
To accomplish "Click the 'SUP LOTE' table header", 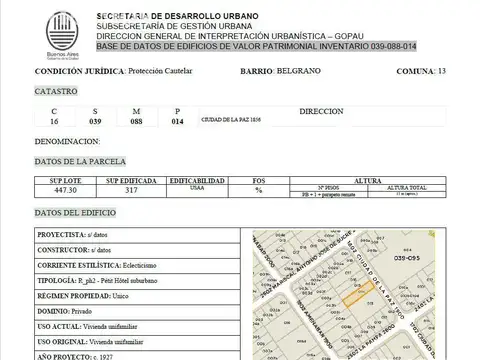I will click(x=65, y=181).
